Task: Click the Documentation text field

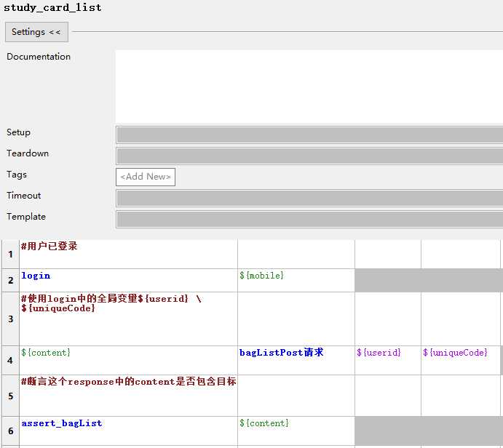Action: pos(309,86)
